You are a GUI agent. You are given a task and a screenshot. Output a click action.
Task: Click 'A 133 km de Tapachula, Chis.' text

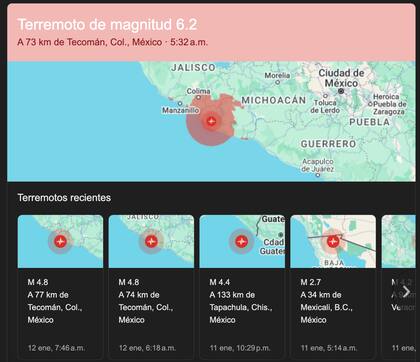click(241, 301)
